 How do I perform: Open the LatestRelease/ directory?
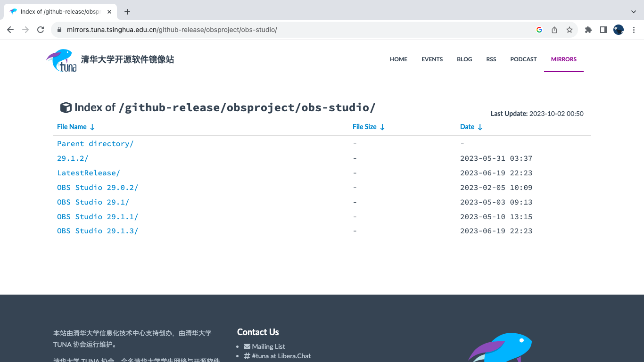[x=89, y=173]
